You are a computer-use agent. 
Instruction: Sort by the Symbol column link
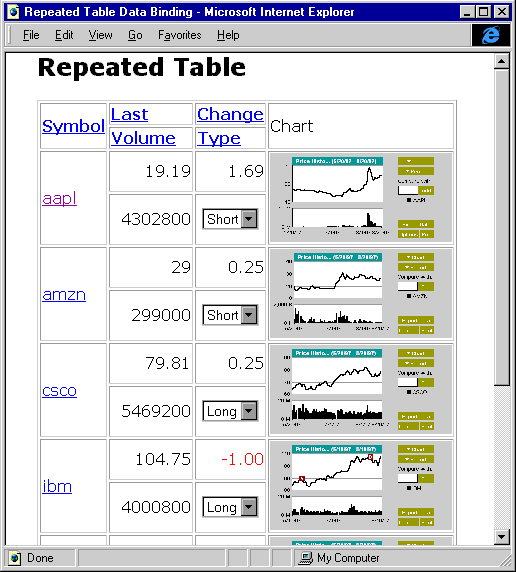pos(73,126)
